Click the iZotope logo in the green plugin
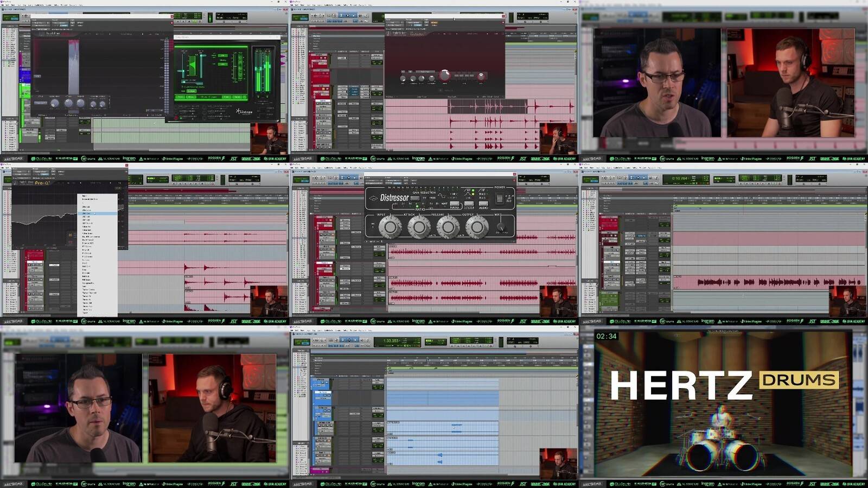 click(244, 111)
